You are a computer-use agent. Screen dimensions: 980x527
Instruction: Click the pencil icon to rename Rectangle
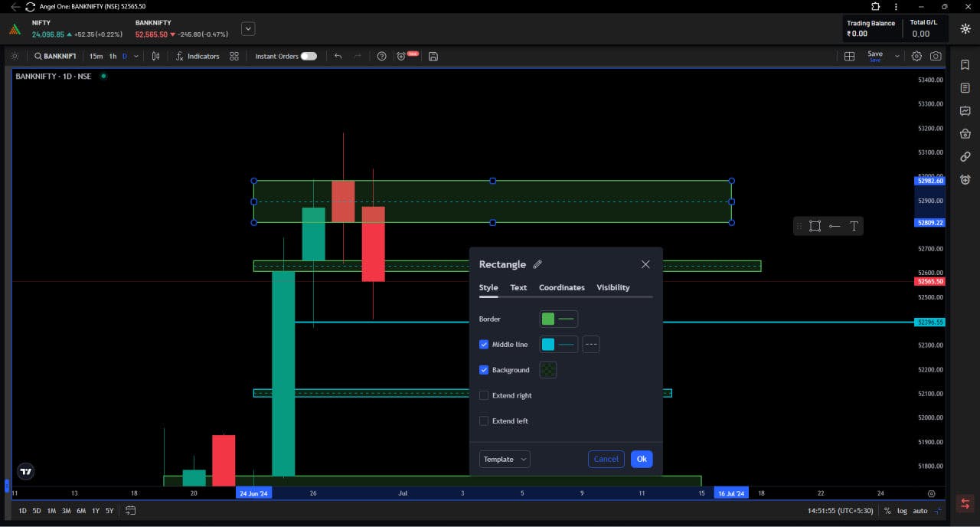click(x=537, y=264)
